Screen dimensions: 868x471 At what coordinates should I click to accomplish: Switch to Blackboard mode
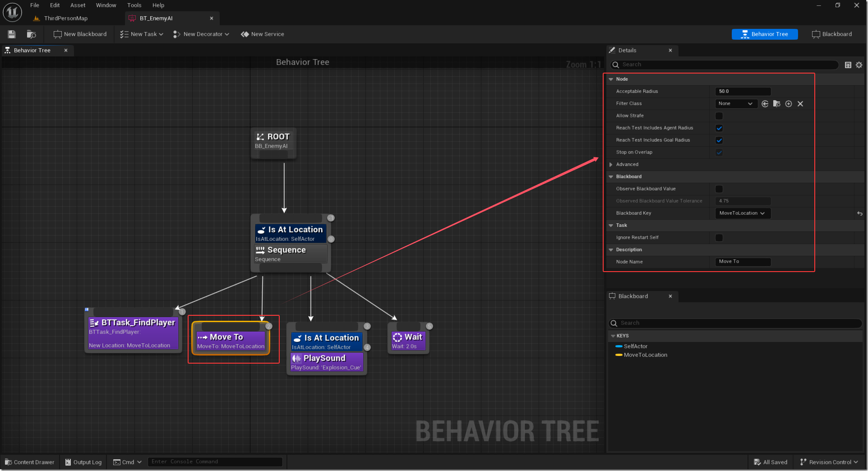point(832,34)
